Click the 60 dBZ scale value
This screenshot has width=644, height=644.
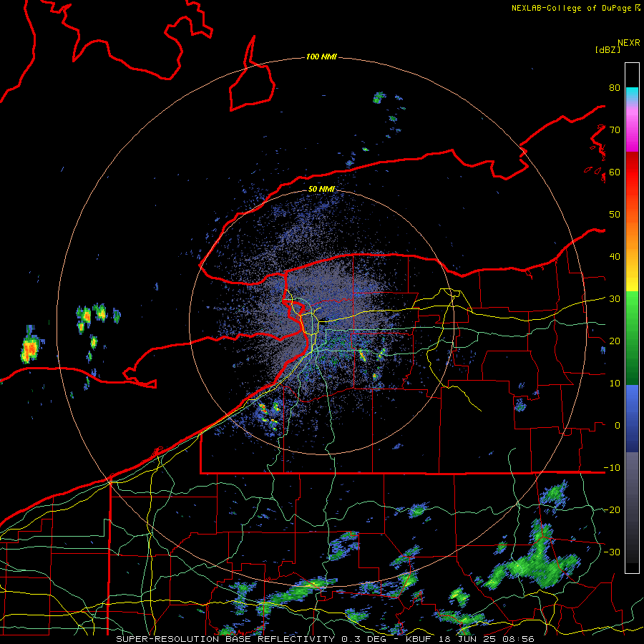615,172
